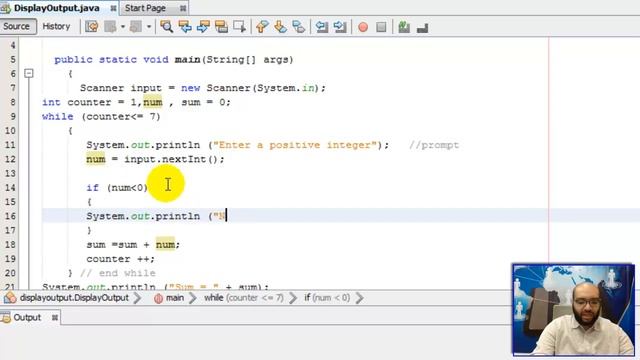Image resolution: width=640 pixels, height=360 pixels.
Task: Click "public static void main" declaration
Action: click(x=127, y=60)
